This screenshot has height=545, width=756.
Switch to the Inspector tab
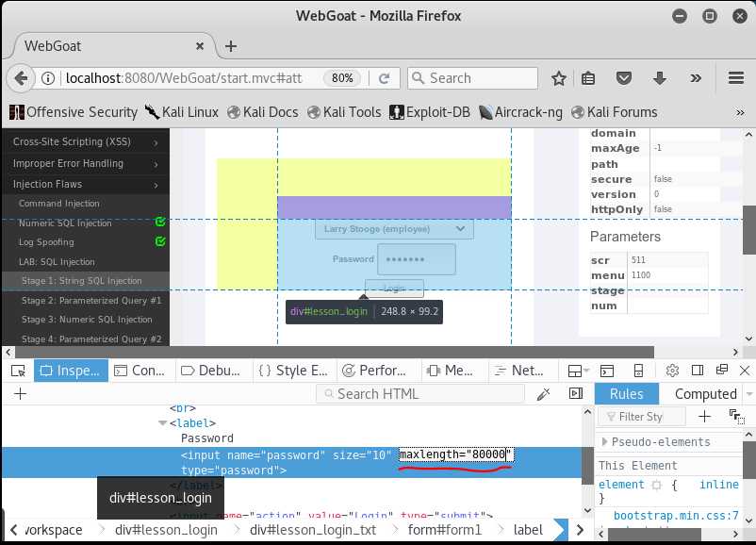click(x=71, y=371)
